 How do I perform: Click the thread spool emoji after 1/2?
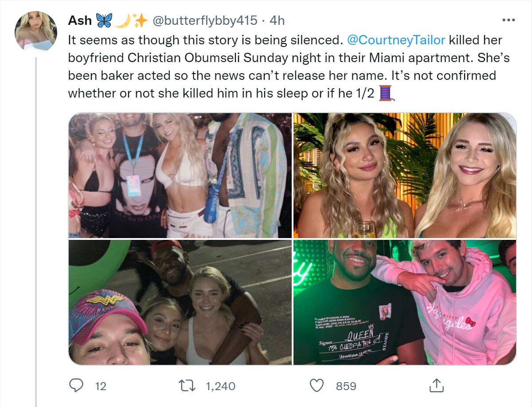point(387,93)
